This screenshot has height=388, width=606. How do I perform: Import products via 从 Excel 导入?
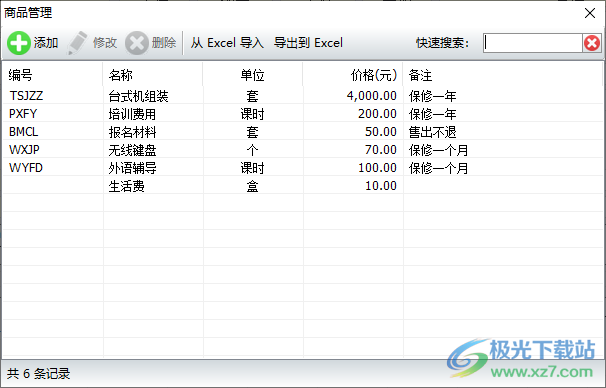(x=227, y=43)
